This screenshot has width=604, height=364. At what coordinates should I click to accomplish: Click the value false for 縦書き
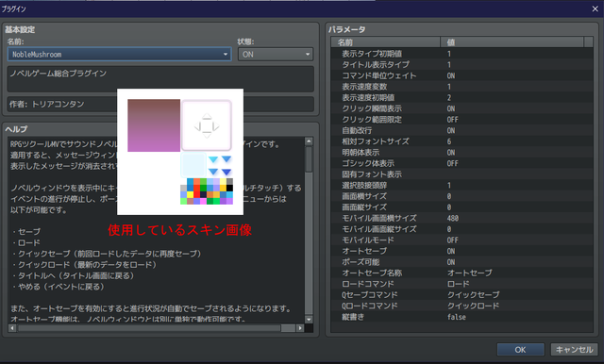(x=457, y=317)
